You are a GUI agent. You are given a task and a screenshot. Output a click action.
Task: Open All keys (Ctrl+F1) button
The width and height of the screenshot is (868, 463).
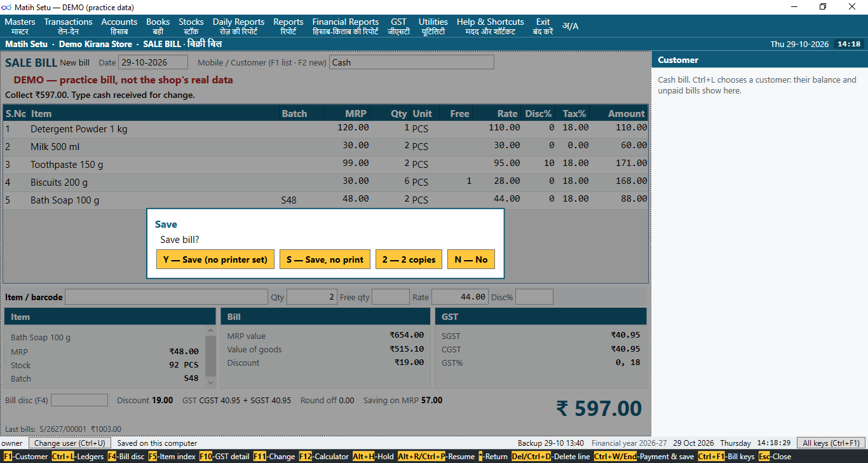(x=831, y=443)
